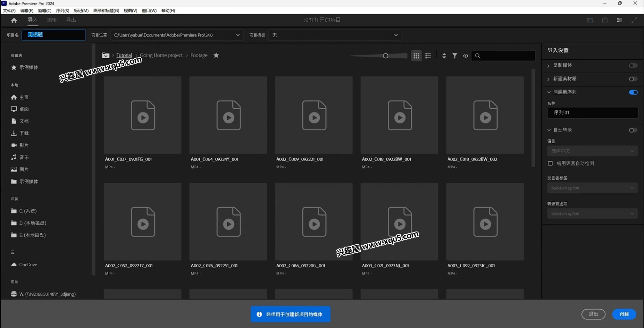Switch to the 编辑 tab
644x328 pixels.
[x=52, y=20]
